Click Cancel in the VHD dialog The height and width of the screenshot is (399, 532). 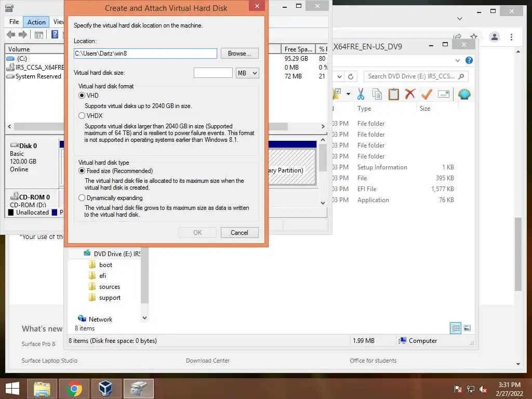(x=240, y=232)
